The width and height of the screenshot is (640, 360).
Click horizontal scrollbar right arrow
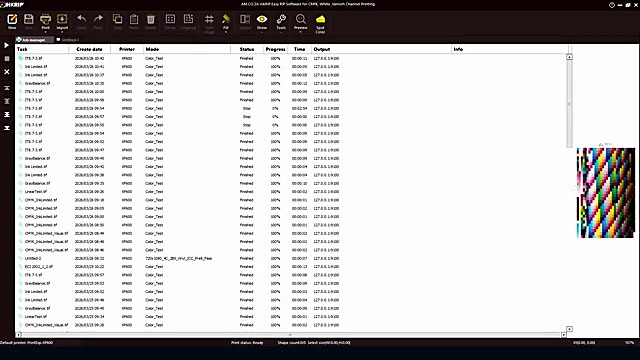point(564,335)
